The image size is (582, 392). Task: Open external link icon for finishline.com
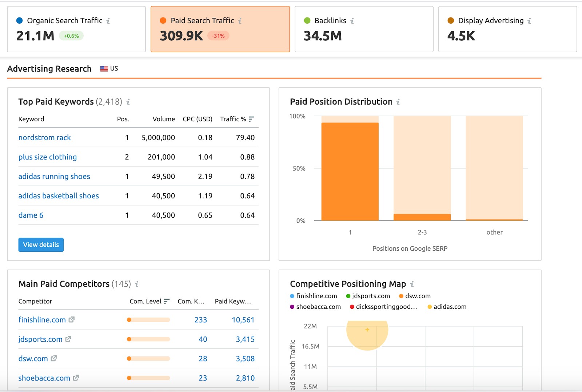click(72, 320)
